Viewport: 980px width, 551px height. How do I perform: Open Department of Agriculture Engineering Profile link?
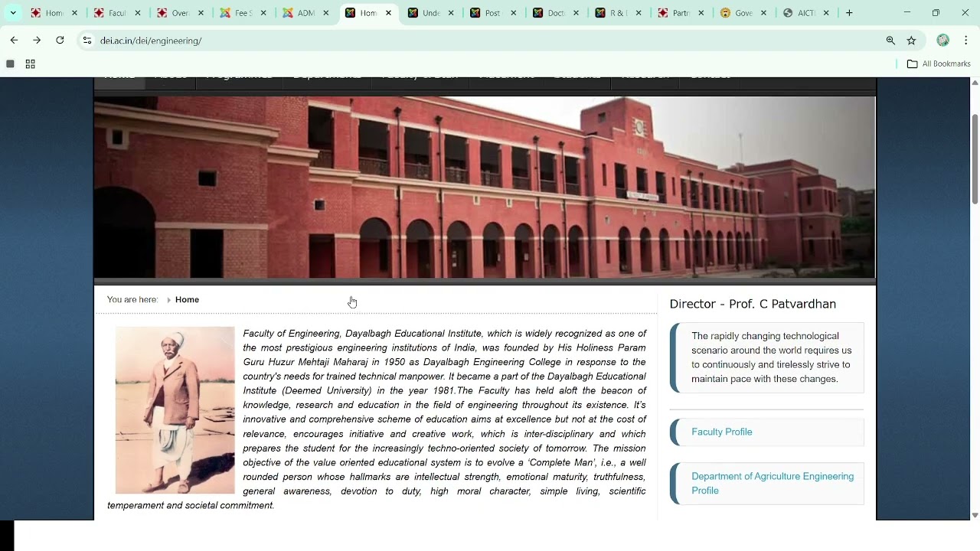tap(773, 484)
